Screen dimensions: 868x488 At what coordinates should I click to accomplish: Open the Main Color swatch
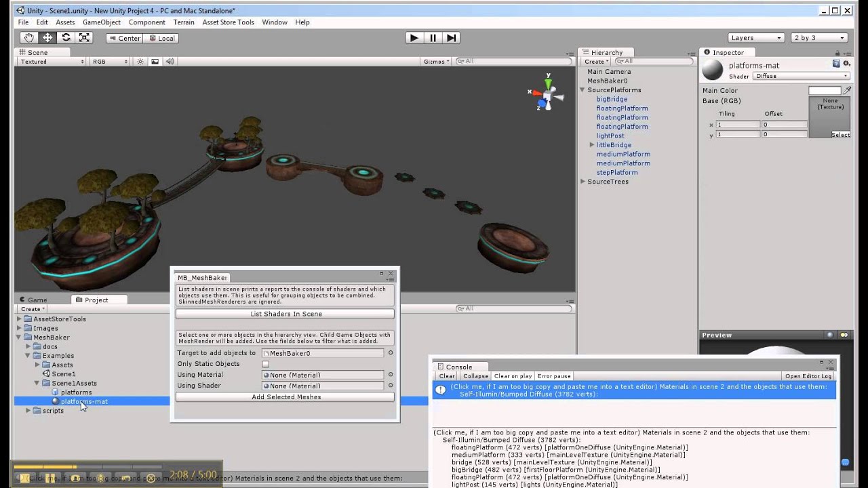(x=825, y=90)
